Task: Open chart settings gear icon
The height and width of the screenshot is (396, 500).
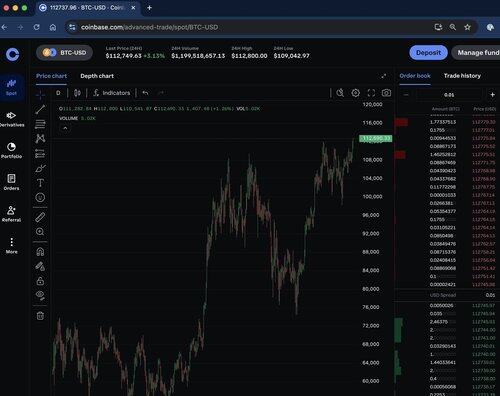Action: point(356,93)
